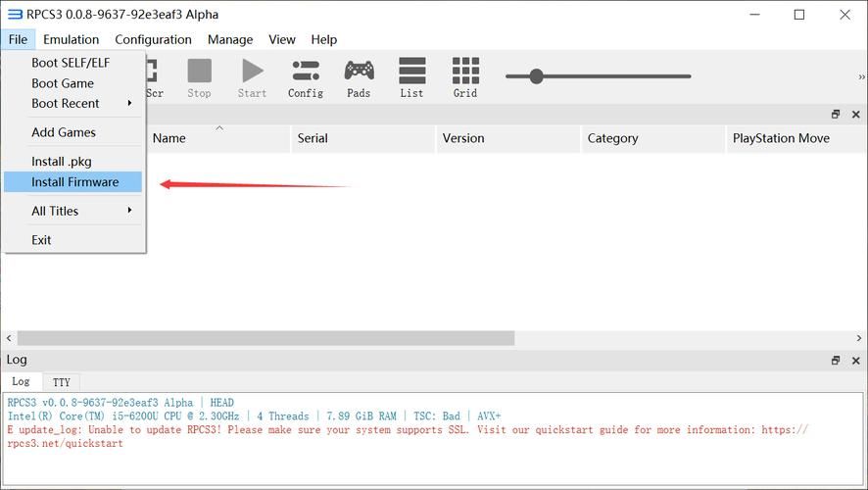
Task: Sort by the Serial column header
Action: 363,138
